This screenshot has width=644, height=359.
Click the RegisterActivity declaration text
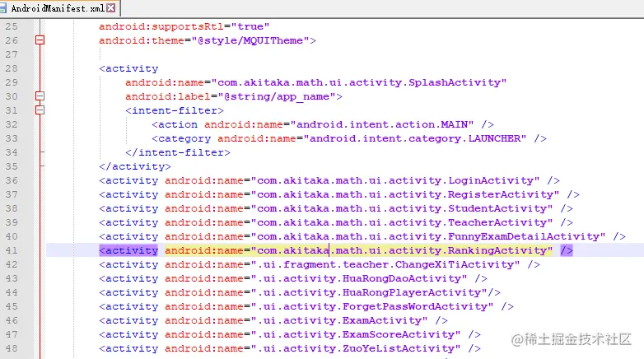coord(339,194)
